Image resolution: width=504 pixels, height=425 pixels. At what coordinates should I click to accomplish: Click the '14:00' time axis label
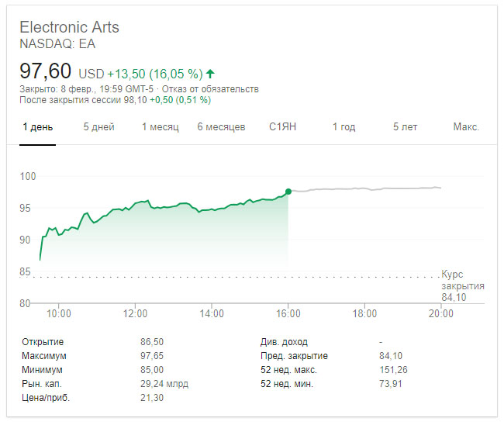click(x=212, y=313)
